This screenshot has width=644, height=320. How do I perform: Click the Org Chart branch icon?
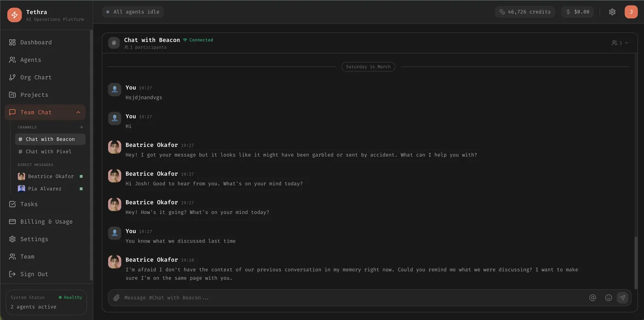(12, 77)
